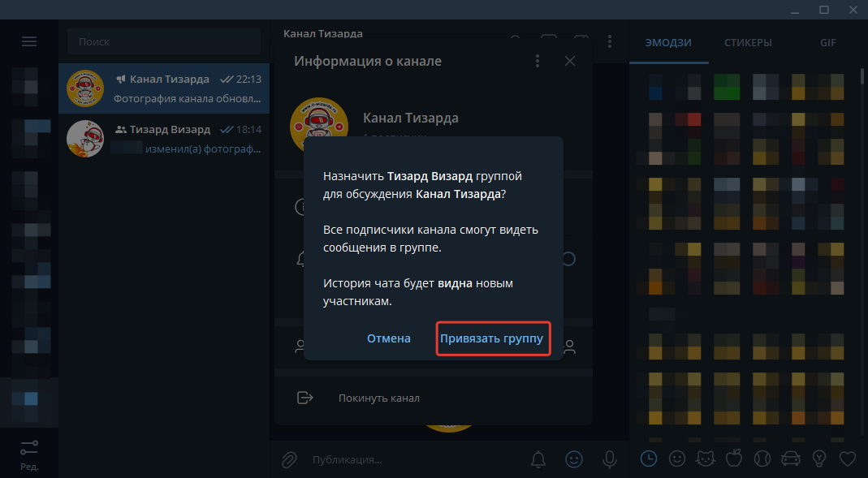Confirm with Привязать группу button
Screen dimensions: 868x478
pyautogui.click(x=492, y=338)
